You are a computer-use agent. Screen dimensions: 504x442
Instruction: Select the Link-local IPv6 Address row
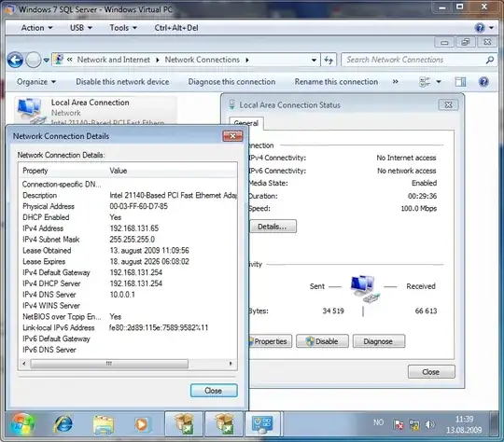[x=129, y=327]
